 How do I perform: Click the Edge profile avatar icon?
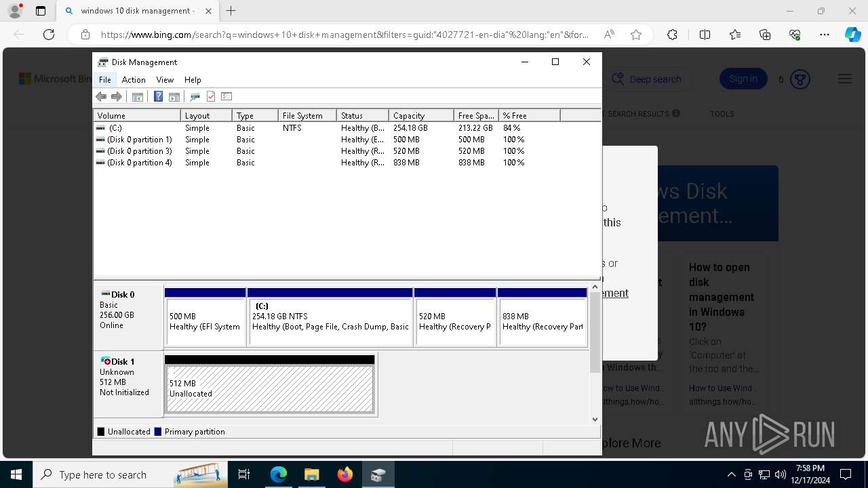coord(15,11)
